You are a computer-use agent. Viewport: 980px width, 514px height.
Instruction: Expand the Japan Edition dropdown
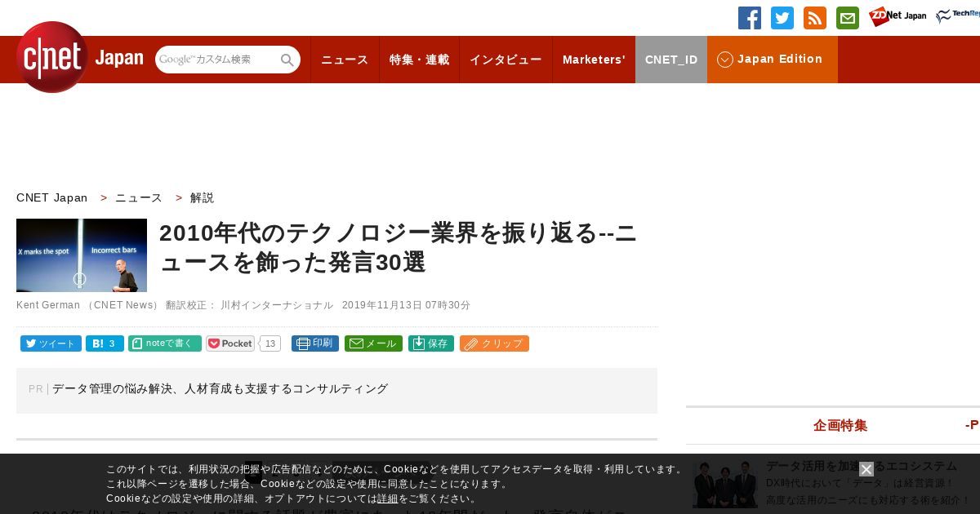773,60
